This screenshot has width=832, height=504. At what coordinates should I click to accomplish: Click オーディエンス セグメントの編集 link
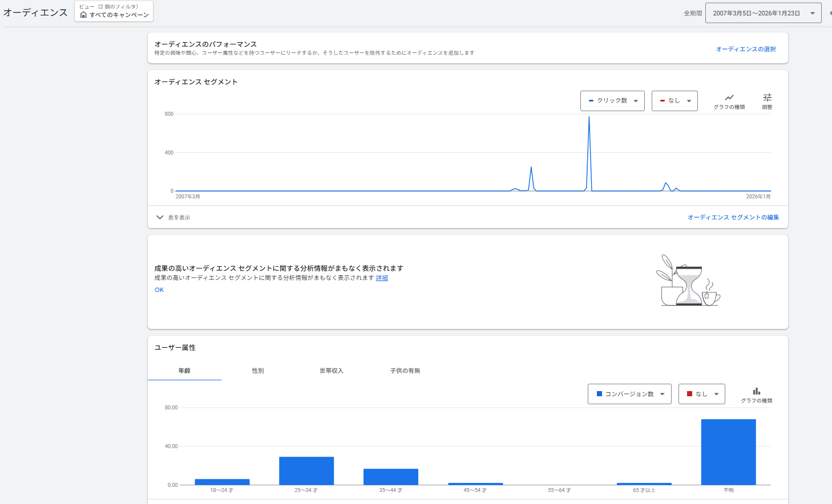click(733, 217)
